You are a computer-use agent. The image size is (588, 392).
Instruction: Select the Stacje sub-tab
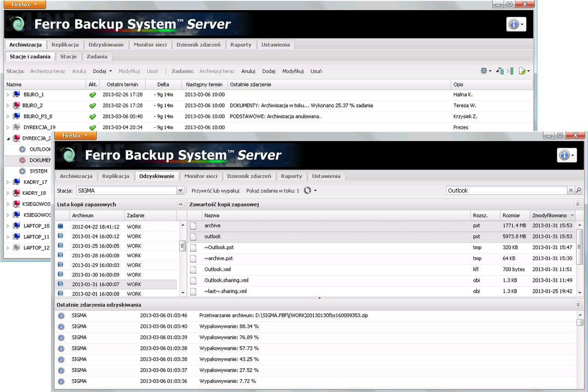tap(68, 57)
